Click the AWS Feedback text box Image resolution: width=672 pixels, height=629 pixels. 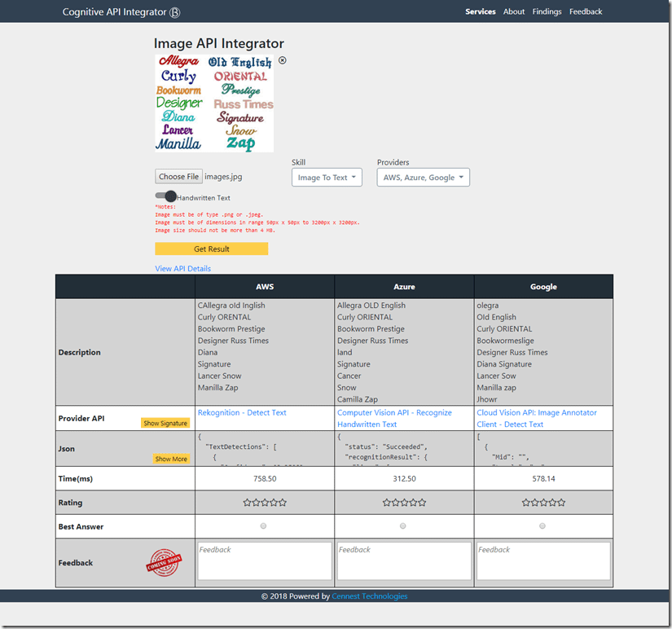(x=265, y=561)
